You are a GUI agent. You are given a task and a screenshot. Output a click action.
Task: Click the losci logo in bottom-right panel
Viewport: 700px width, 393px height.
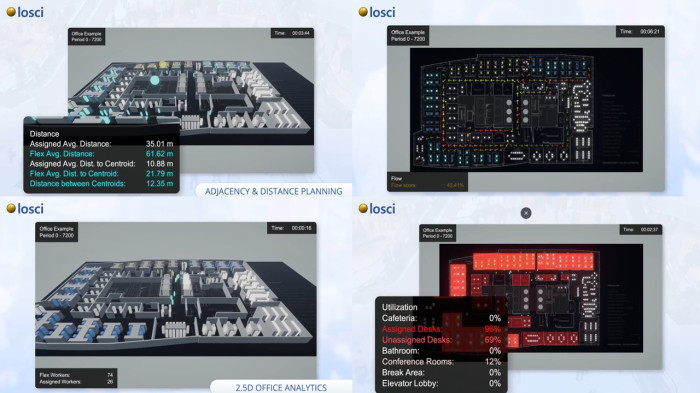(377, 208)
